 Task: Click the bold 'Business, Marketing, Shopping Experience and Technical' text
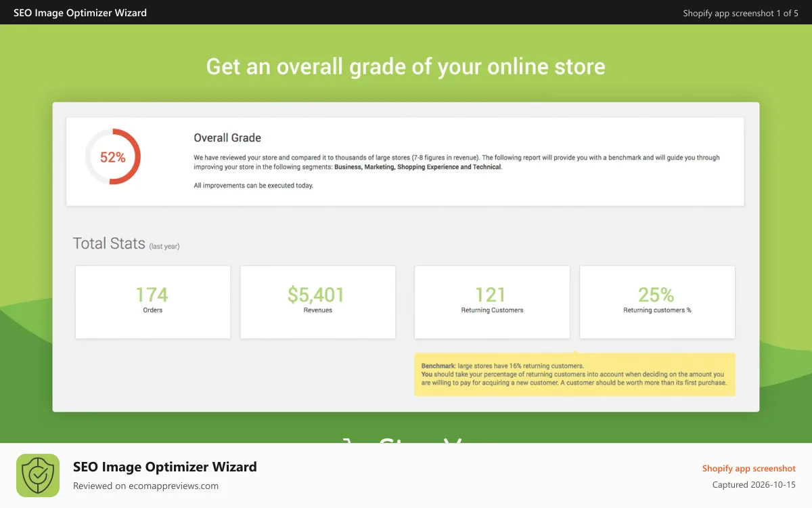click(418, 167)
